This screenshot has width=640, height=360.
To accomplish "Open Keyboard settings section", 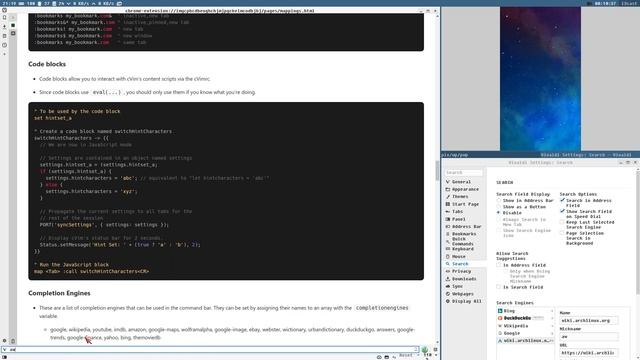I will pyautogui.click(x=462, y=249).
